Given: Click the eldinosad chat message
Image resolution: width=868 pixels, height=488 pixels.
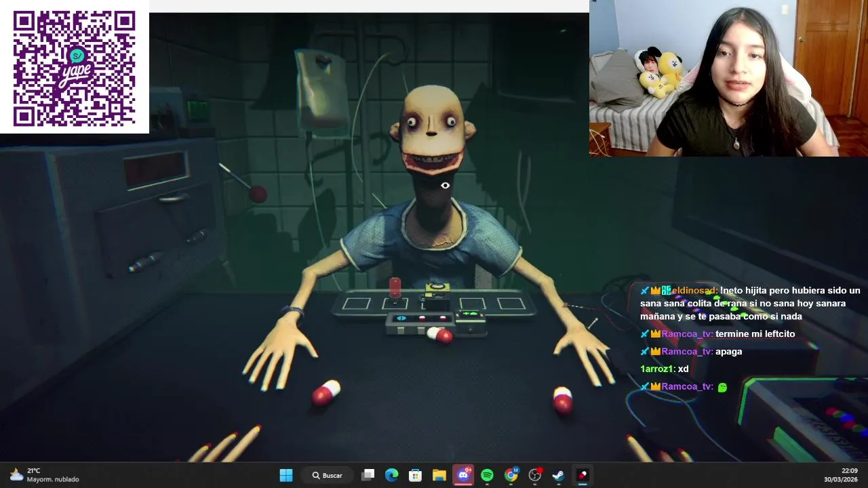Looking at the screenshot, I should click(750, 303).
